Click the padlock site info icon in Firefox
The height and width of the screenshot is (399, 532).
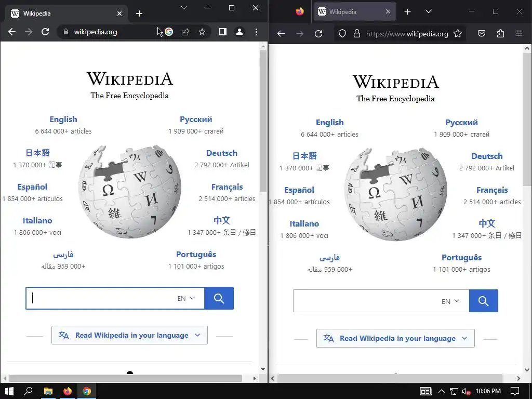(356, 34)
